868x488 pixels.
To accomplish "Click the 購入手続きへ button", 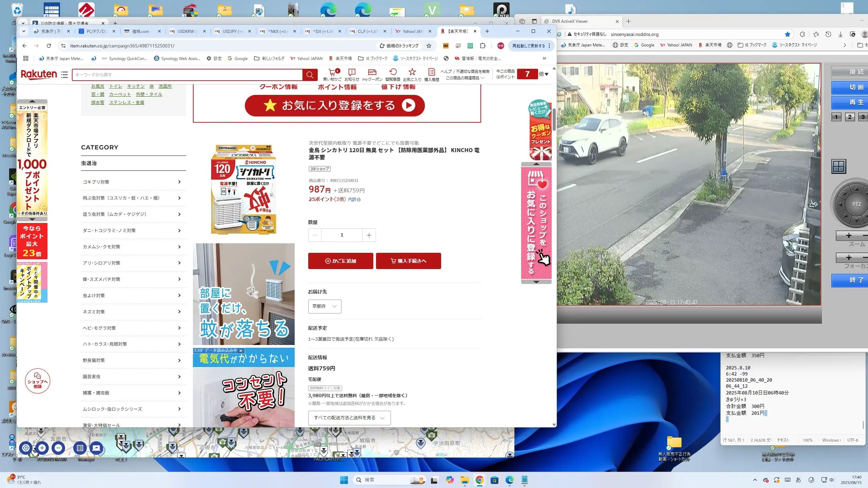I will click(408, 261).
